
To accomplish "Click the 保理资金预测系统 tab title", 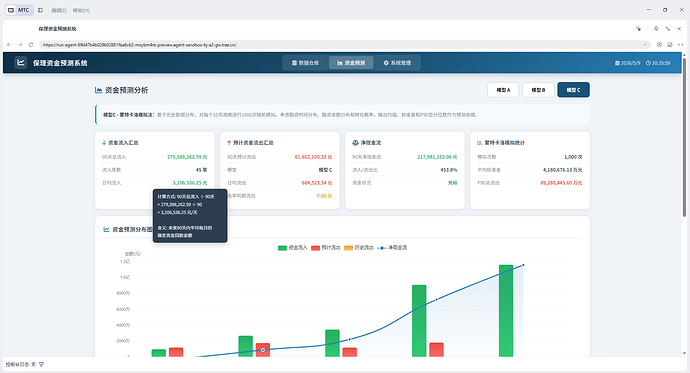I will coord(57,29).
